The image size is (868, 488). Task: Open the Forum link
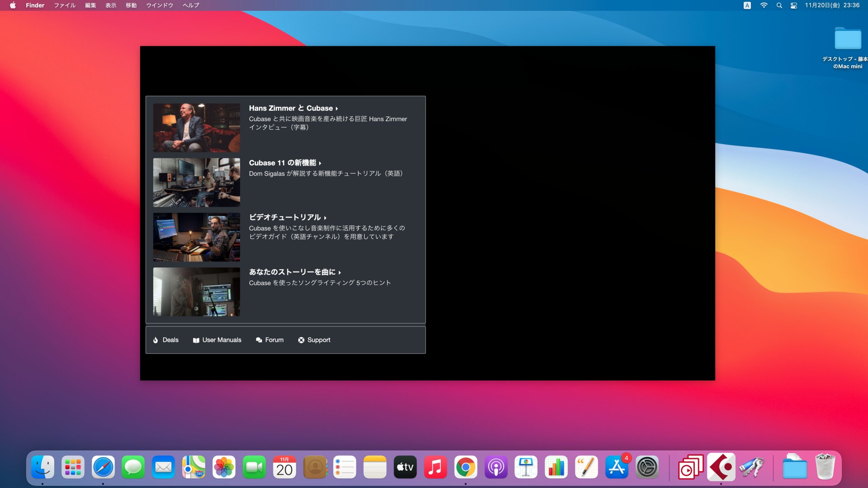coord(270,340)
